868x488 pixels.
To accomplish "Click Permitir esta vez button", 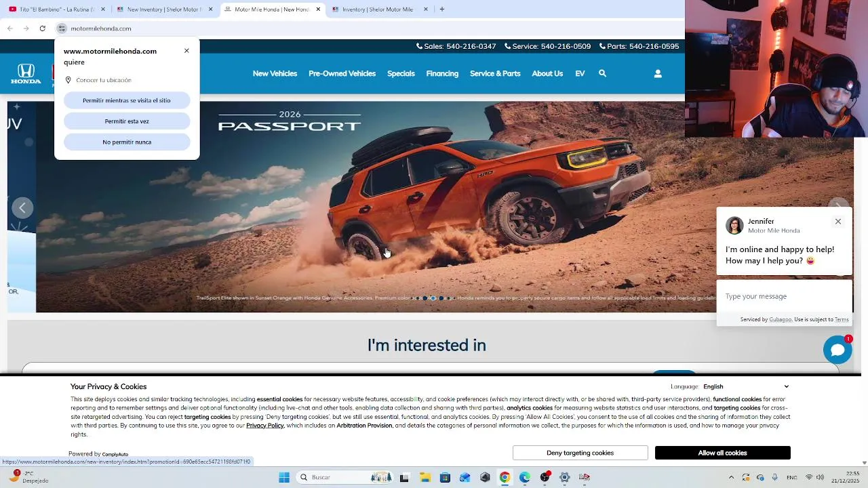I will (x=127, y=121).
